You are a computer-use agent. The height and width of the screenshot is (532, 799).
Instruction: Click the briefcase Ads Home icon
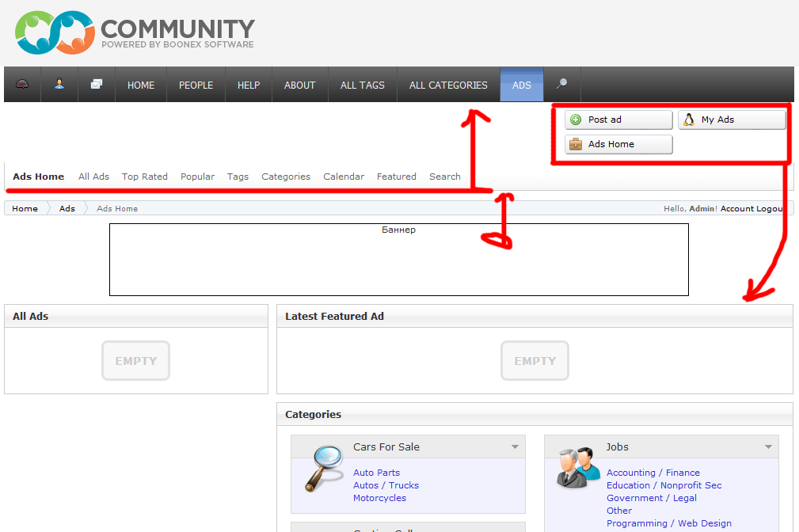(x=576, y=145)
